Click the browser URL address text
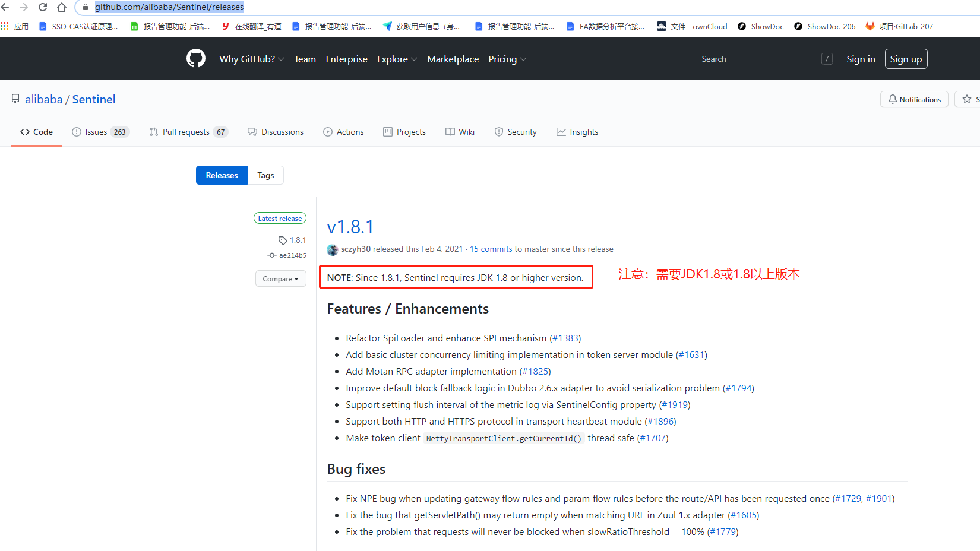This screenshot has height=551, width=980. [x=169, y=7]
